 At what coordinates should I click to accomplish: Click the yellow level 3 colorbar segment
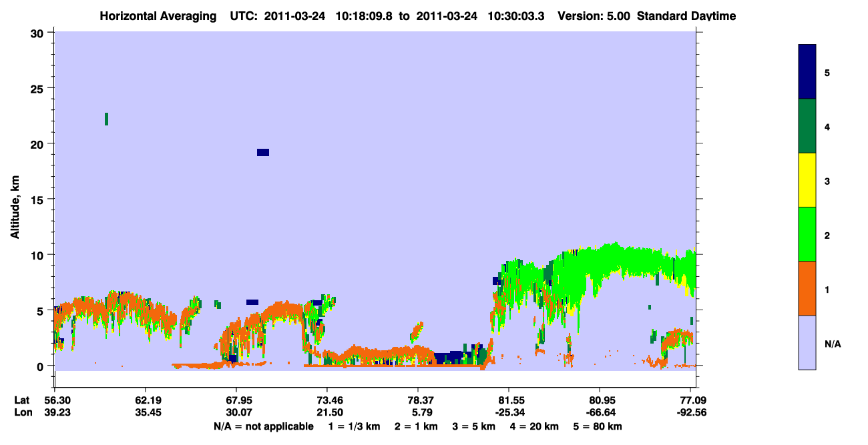(807, 180)
